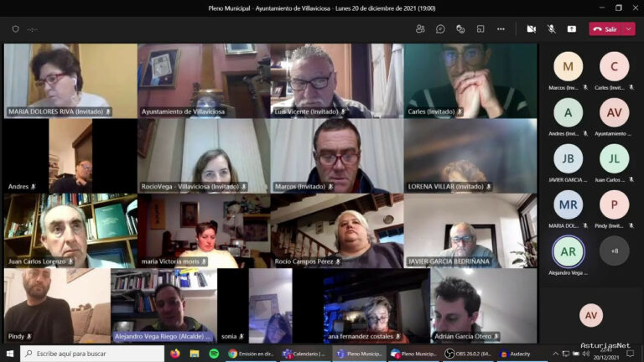This screenshot has width=644, height=362.
Task: Open More actions three-dot menu
Action: click(501, 28)
